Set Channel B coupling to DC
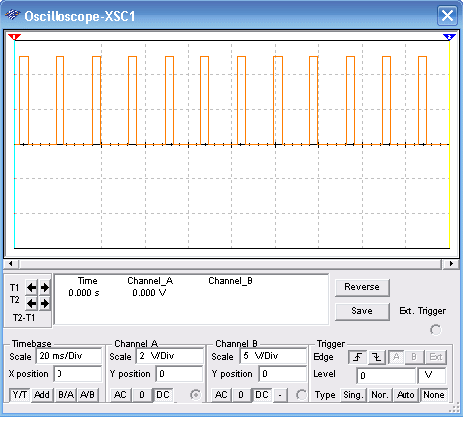The width and height of the screenshot is (466, 421). (262, 395)
